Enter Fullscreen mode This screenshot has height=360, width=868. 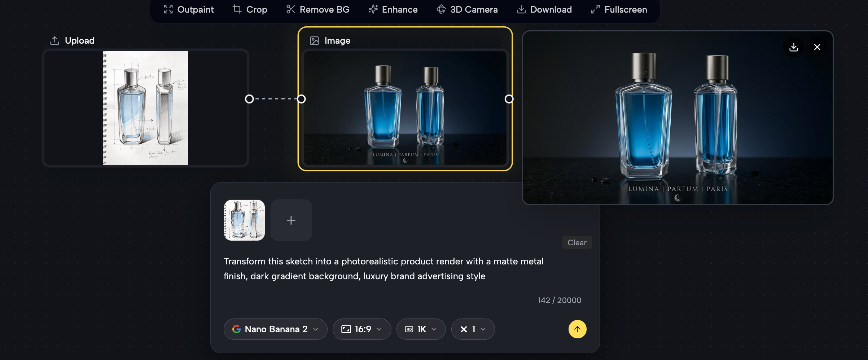pyautogui.click(x=619, y=10)
